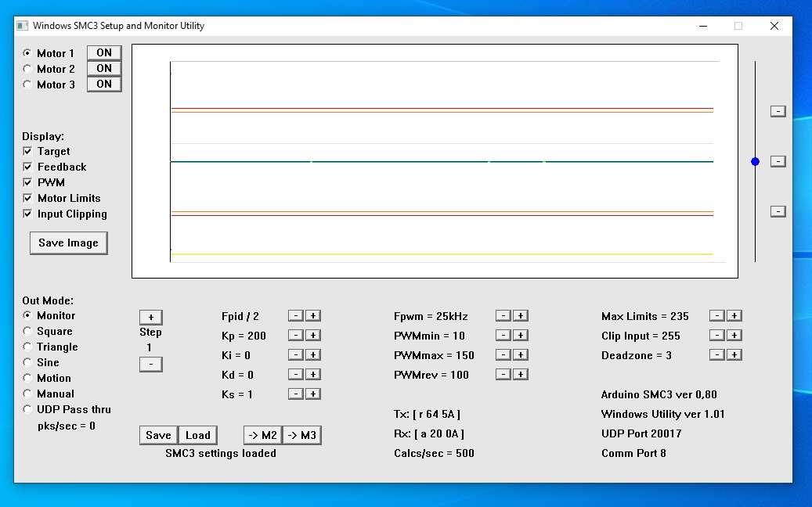Click the middle minus button beside slider
Viewport: 812px width, 507px height.
(x=778, y=161)
